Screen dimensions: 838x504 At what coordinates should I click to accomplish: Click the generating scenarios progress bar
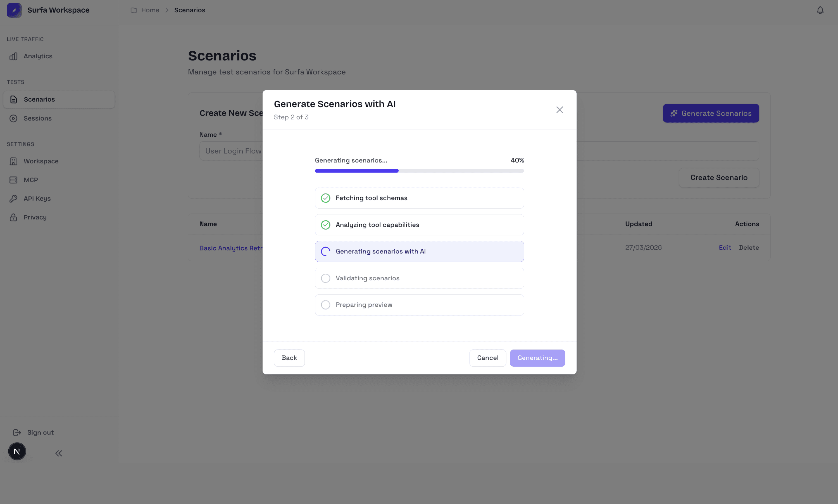[x=419, y=171]
